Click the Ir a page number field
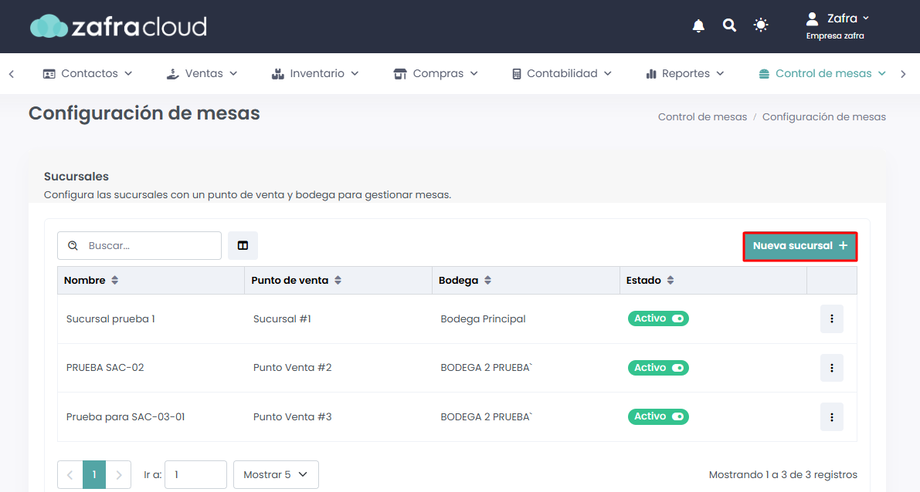This screenshot has height=492, width=920. [x=195, y=474]
